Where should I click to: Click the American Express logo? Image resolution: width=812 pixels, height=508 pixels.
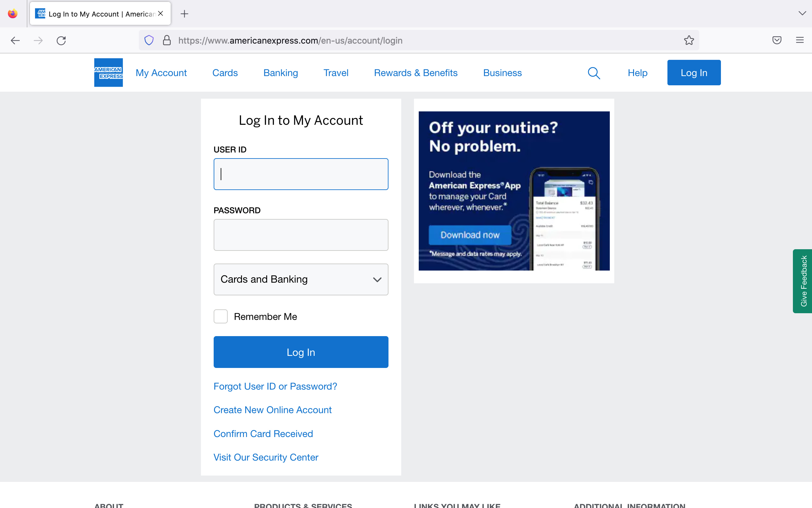(x=108, y=73)
